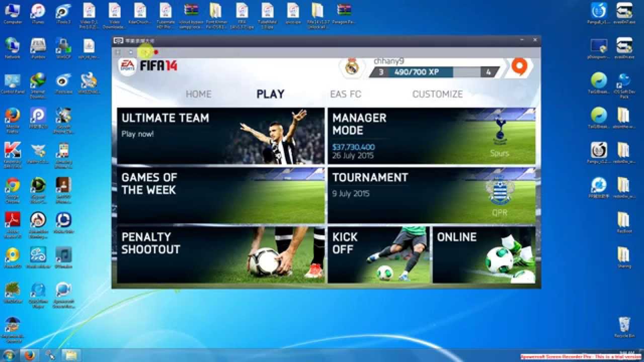Open the Pangu8 desktop icon at top right

click(599, 13)
